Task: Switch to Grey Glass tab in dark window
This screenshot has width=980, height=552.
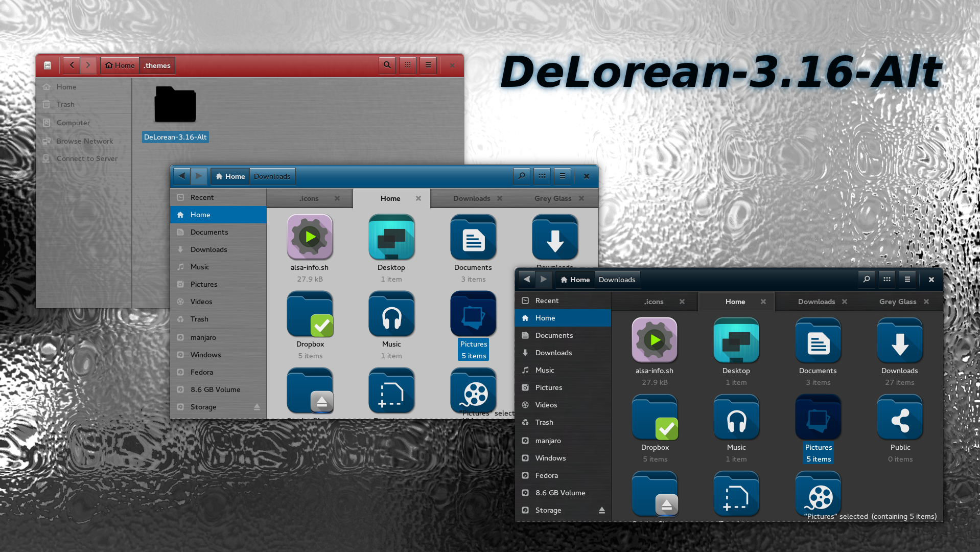Action: coord(898,302)
